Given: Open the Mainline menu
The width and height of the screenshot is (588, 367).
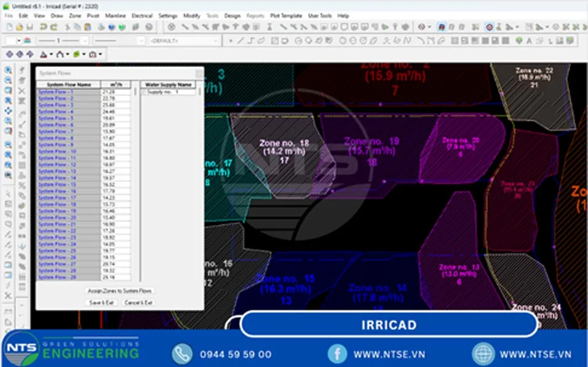Looking at the screenshot, I should (x=115, y=16).
